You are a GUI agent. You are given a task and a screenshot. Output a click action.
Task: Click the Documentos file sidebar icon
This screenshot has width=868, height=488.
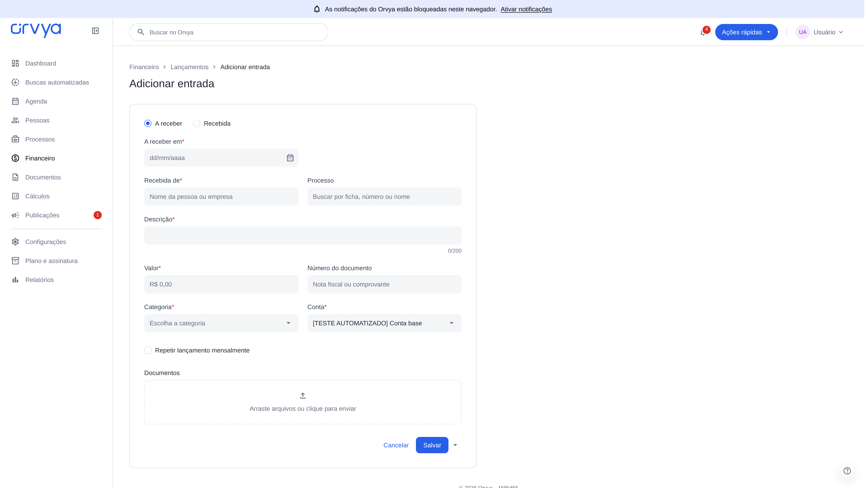tap(15, 177)
